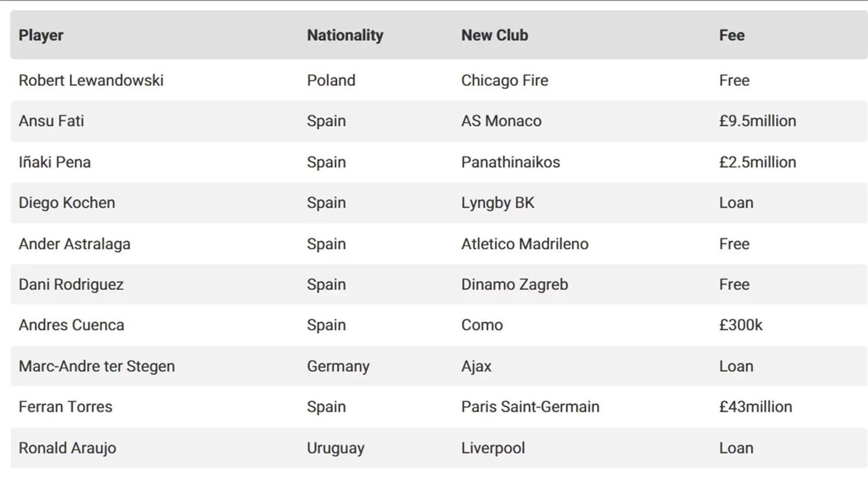Click the Germany nationality cell
The width and height of the screenshot is (868, 479).
(338, 366)
